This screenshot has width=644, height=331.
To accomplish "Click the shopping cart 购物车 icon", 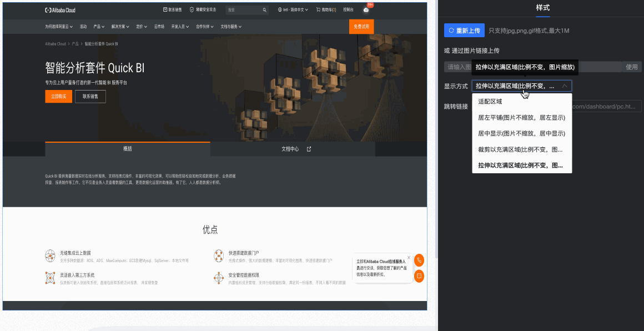I will [319, 10].
